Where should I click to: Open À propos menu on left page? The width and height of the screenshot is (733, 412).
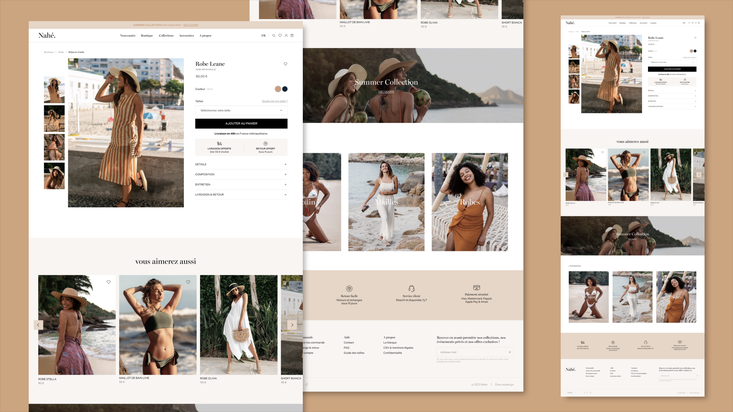click(x=205, y=36)
